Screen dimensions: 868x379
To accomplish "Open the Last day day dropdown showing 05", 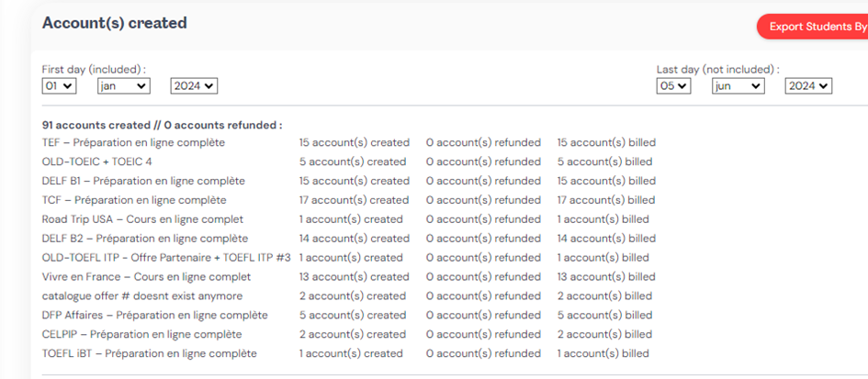I will pyautogui.click(x=673, y=85).
